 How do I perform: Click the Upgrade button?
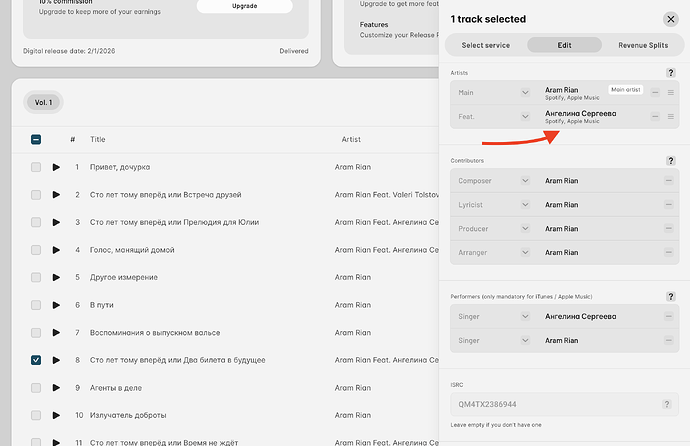click(244, 6)
